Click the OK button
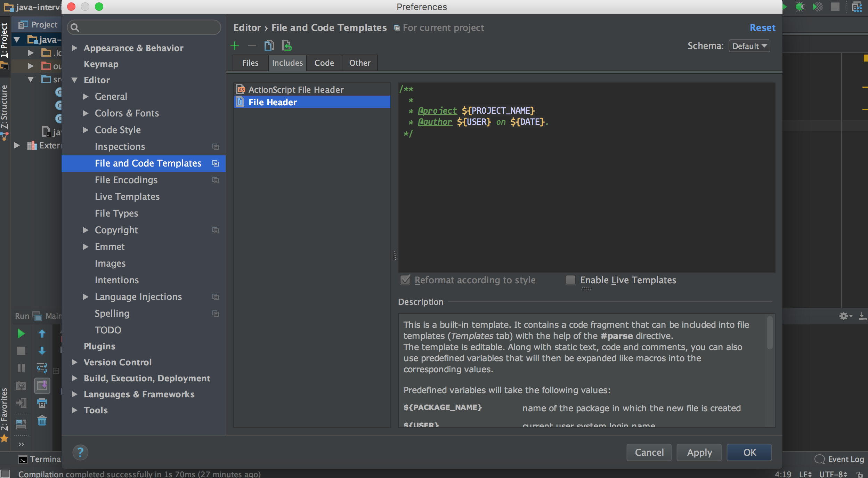The image size is (868, 478). coord(749,452)
